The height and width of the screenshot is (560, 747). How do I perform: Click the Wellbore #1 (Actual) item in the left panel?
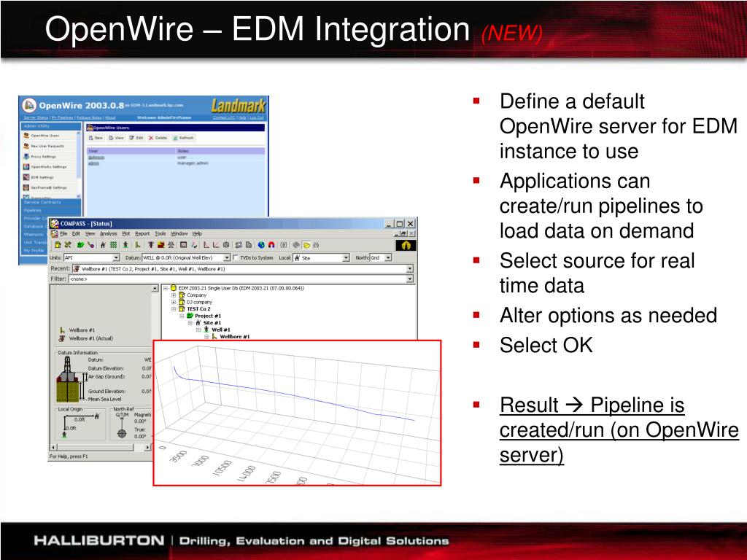point(86,338)
